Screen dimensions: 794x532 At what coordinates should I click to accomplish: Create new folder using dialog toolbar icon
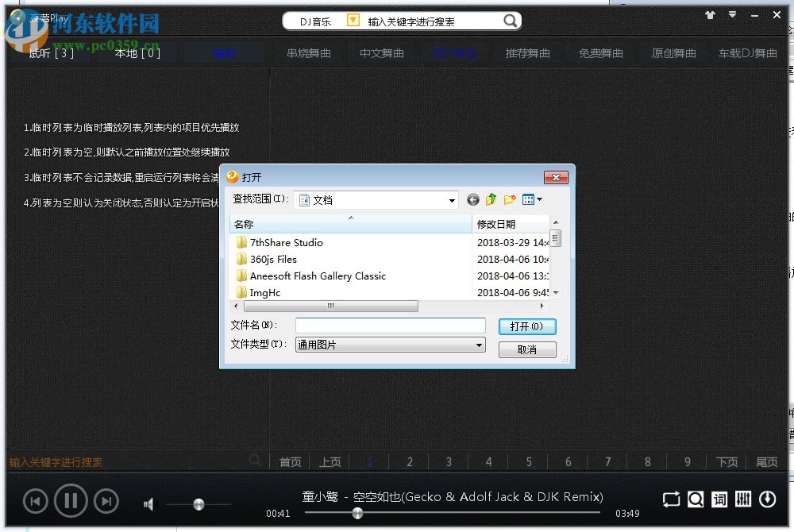(x=509, y=199)
